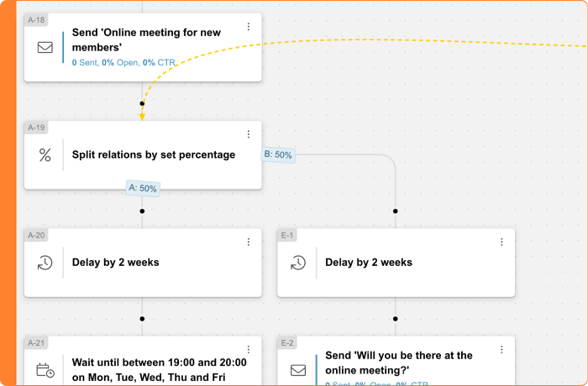Image resolution: width=588 pixels, height=386 pixels.
Task: Select 'Split relations by set percentage' node
Action: pos(143,154)
